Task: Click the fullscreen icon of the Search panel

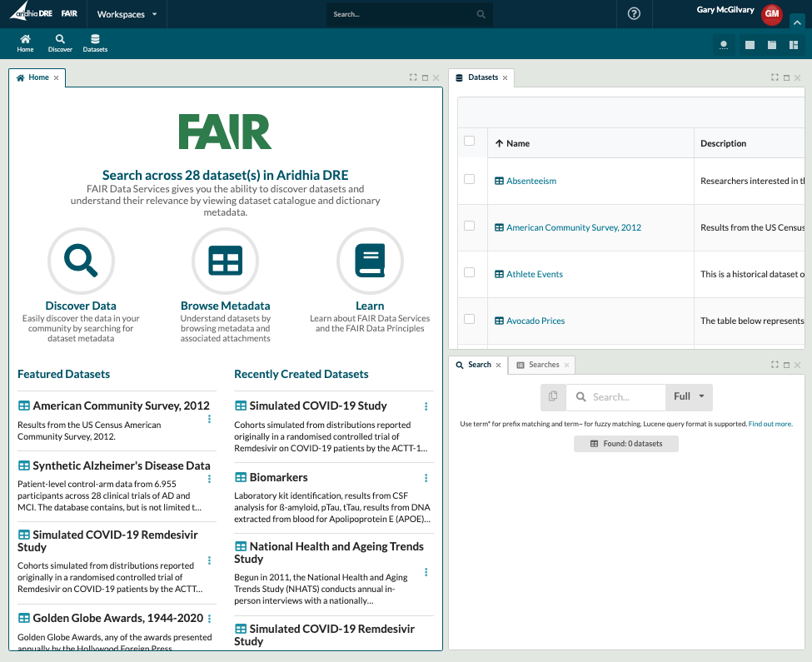Action: click(775, 365)
